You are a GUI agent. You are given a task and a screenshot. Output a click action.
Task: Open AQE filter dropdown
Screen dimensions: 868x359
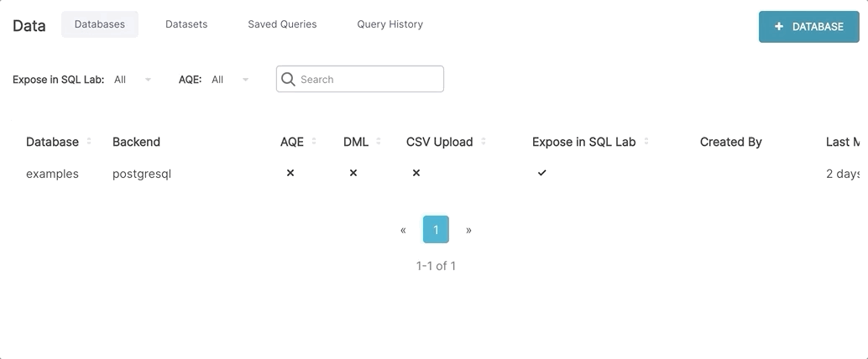pyautogui.click(x=230, y=80)
